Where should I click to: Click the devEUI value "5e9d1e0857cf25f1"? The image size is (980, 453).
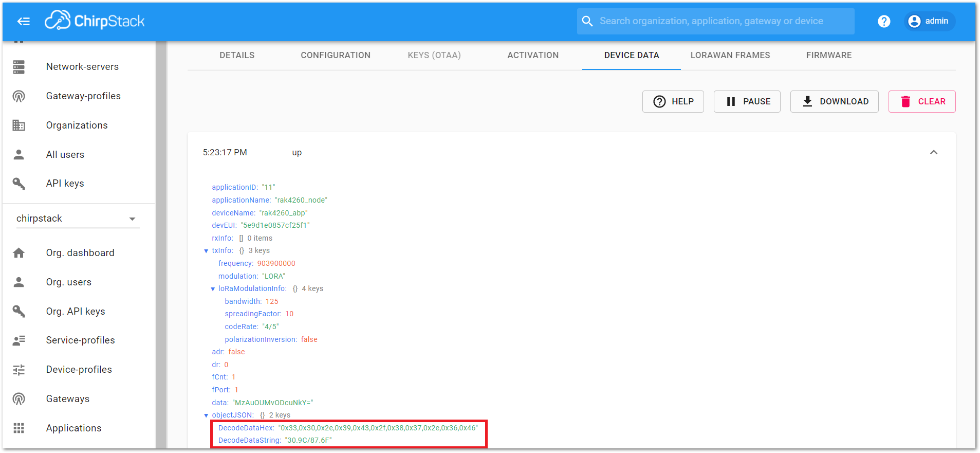[275, 225]
